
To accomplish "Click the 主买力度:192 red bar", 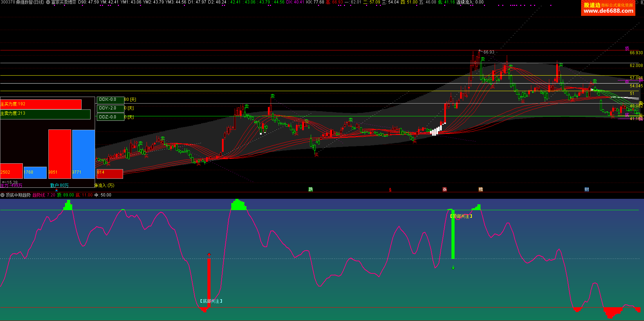I will tap(41, 104).
